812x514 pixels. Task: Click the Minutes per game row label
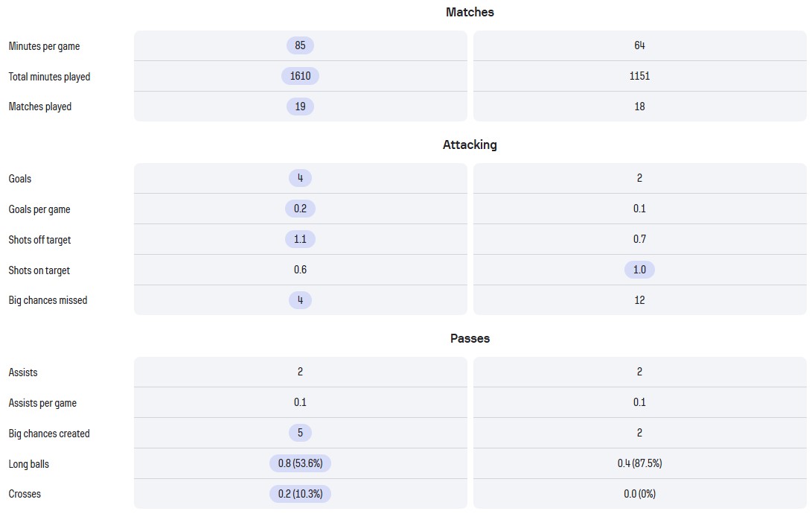pos(44,46)
